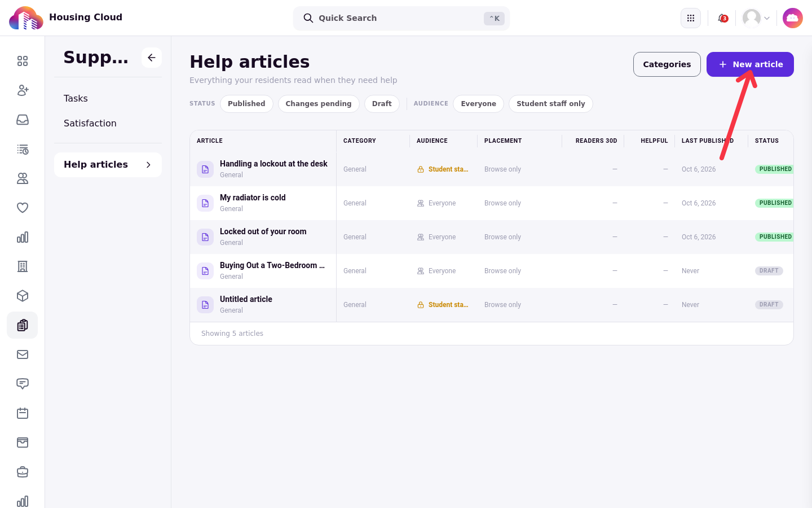Viewport: 812px width, 508px height.
Task: Open the inbox tray icon in sidebar
Action: 23,120
